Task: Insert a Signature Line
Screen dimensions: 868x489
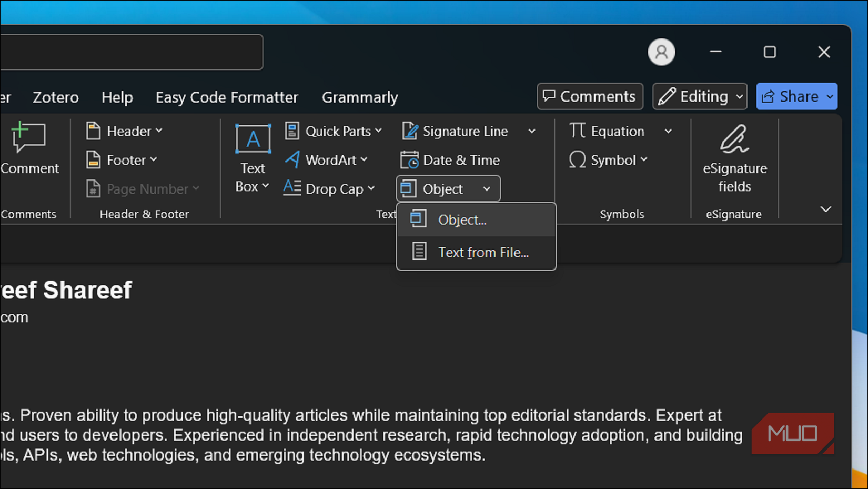Action: tap(456, 131)
